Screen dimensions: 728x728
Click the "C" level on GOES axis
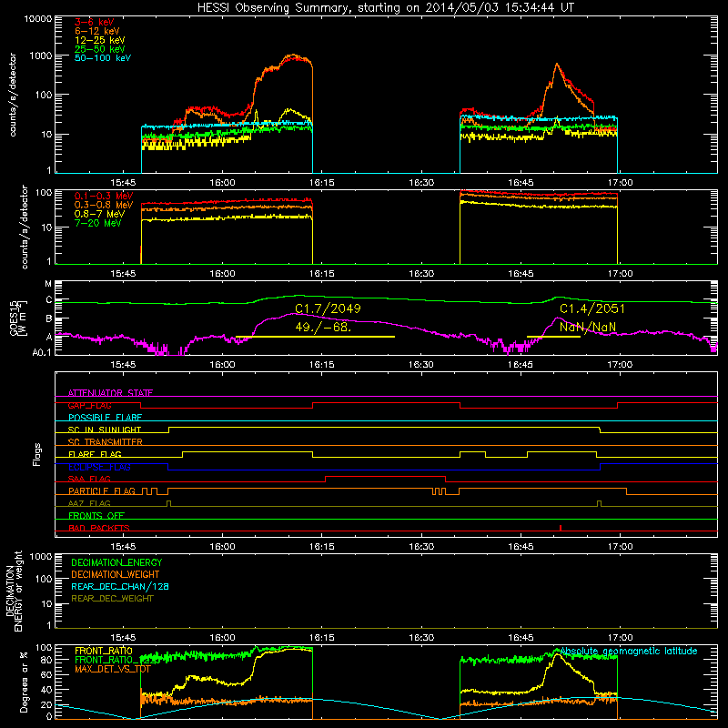[49, 300]
